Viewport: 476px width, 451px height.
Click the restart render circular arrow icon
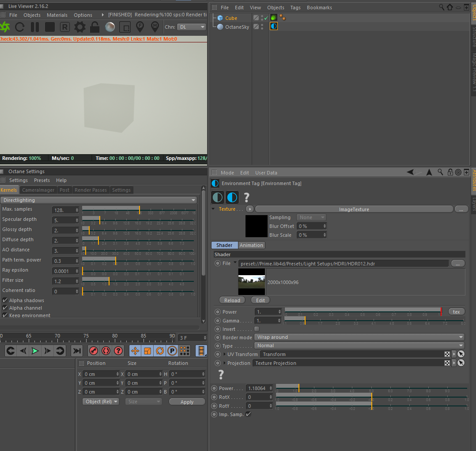click(20, 27)
